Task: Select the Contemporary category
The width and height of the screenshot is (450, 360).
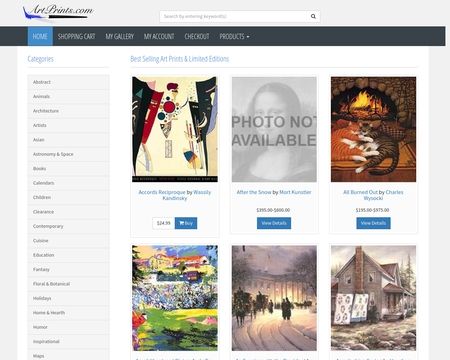Action: click(68, 226)
